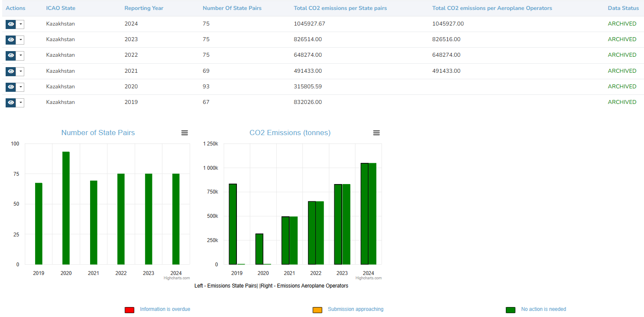Click the 2020 bar in State Pairs chart
This screenshot has height=317, width=644.
point(66,208)
